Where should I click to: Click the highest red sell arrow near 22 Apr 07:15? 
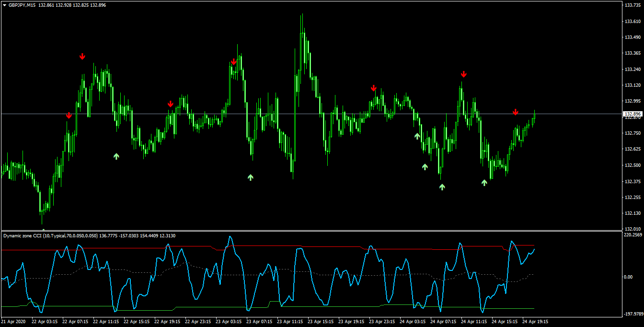click(x=82, y=57)
